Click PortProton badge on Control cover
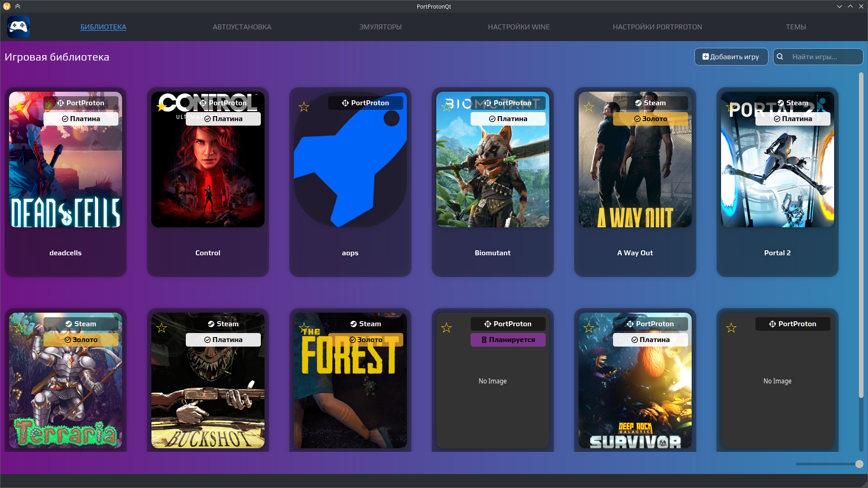 [223, 103]
